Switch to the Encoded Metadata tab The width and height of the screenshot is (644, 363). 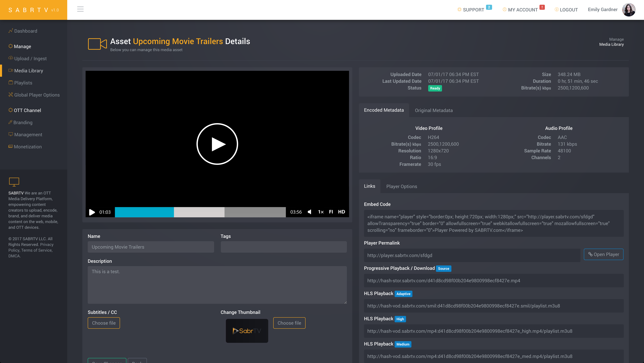coord(384,110)
